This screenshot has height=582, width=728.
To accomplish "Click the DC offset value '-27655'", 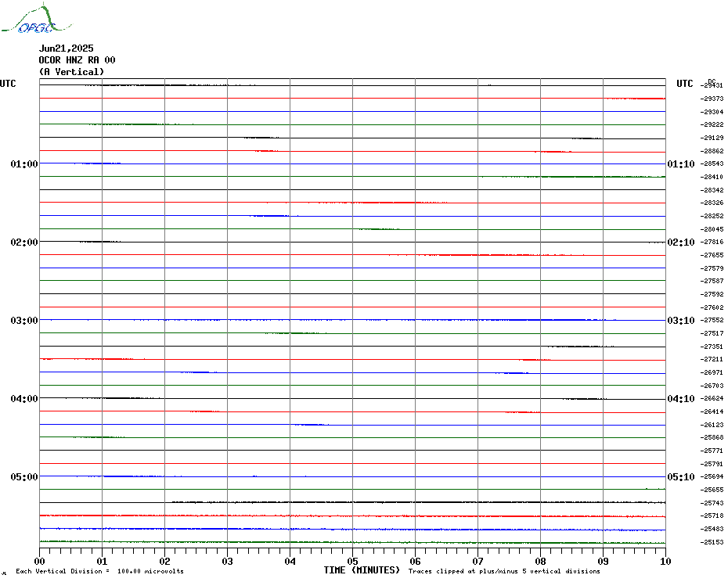I will [x=712, y=255].
